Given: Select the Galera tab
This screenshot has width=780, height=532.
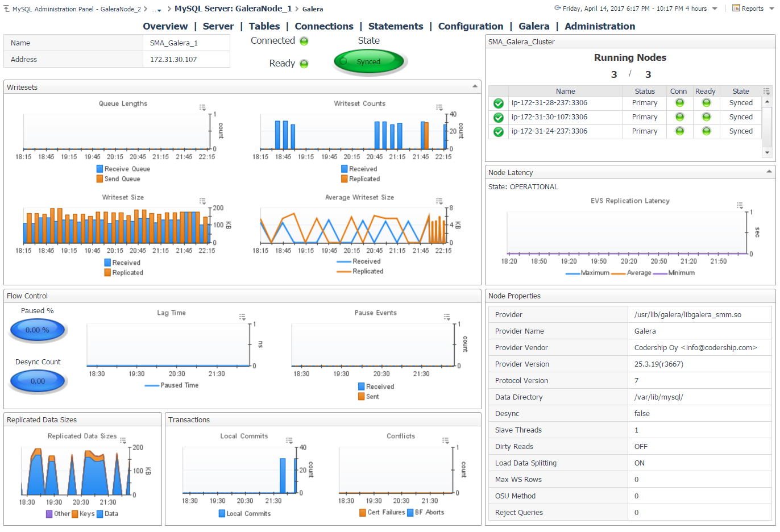Looking at the screenshot, I should coord(534,26).
